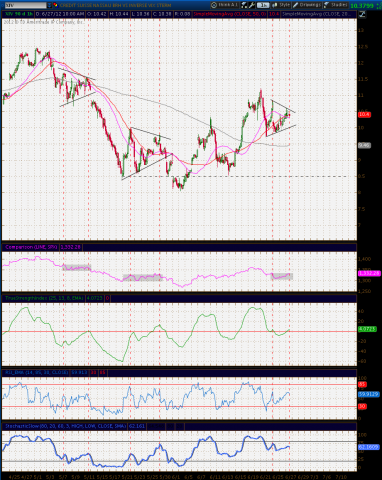Image resolution: width=382 pixels, height=480 pixels.
Task: Click the red 65 overbought level bubble
Action: pyautogui.click(x=362, y=385)
